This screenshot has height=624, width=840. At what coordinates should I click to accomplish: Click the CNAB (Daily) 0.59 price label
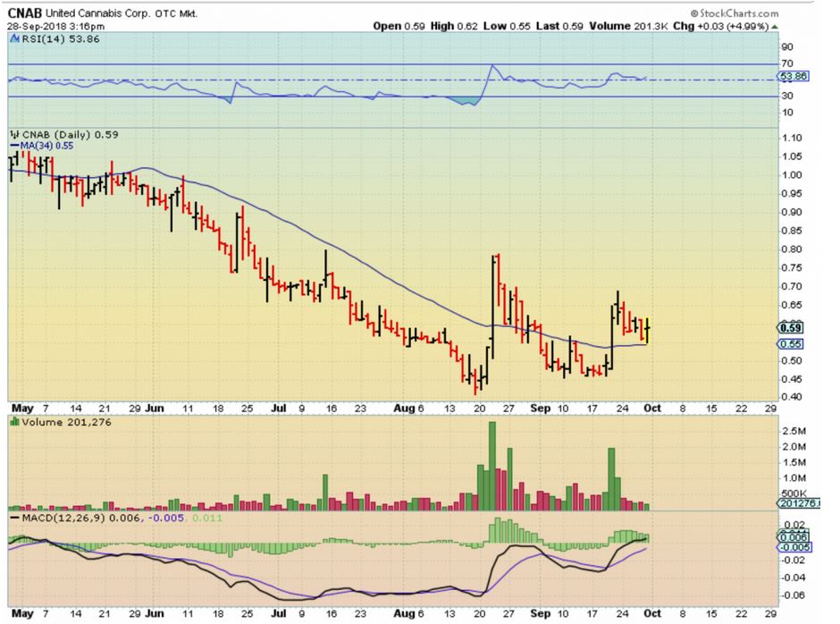pos(71,135)
